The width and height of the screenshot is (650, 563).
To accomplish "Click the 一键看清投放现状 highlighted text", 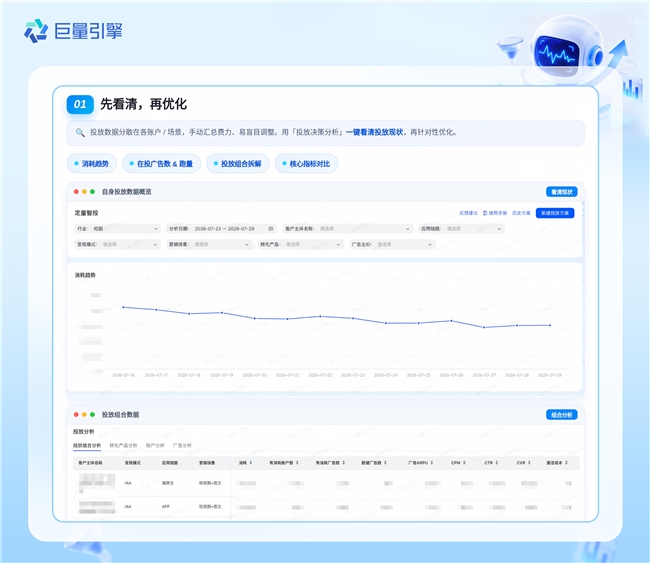I will click(x=374, y=132).
